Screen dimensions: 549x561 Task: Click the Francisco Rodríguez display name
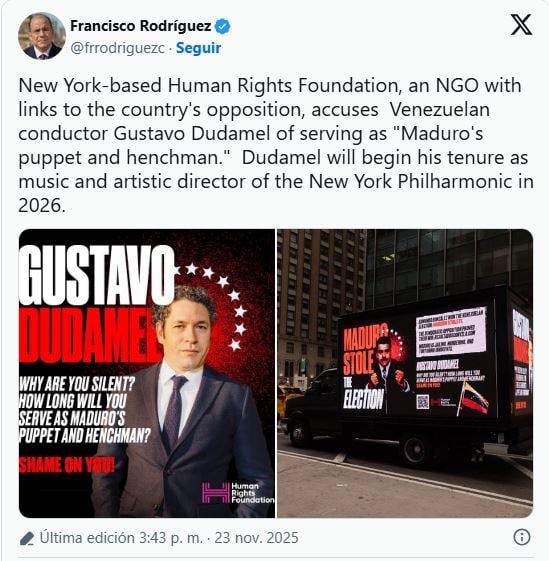141,26
